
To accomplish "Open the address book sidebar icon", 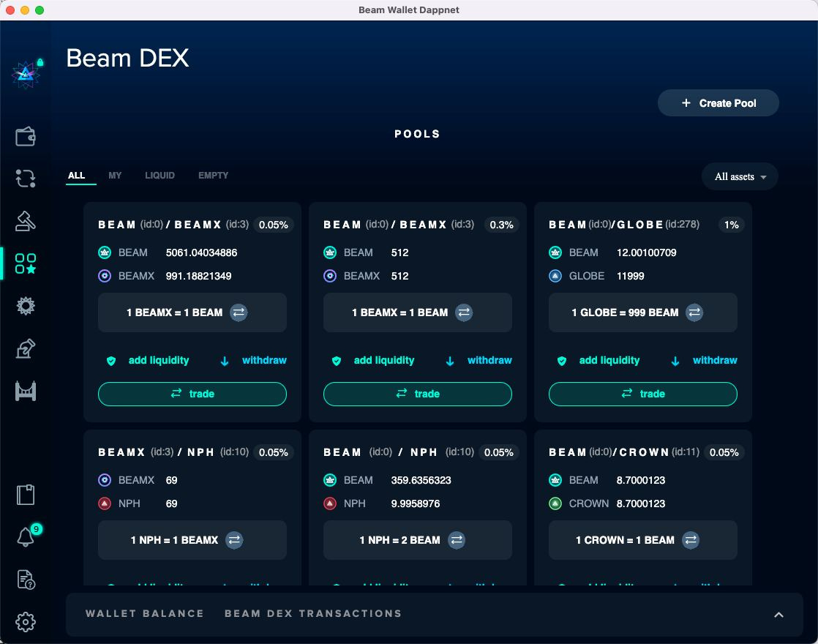I will 26,495.
